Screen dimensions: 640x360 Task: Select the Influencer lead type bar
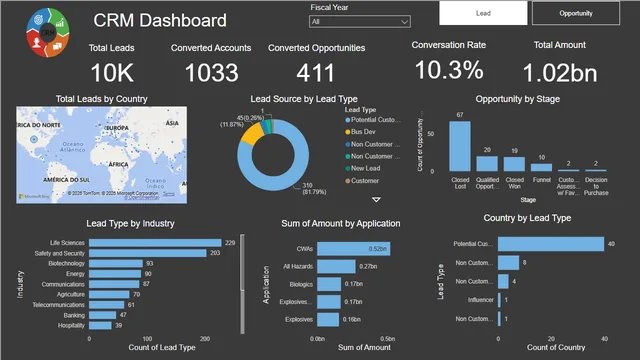click(499, 300)
